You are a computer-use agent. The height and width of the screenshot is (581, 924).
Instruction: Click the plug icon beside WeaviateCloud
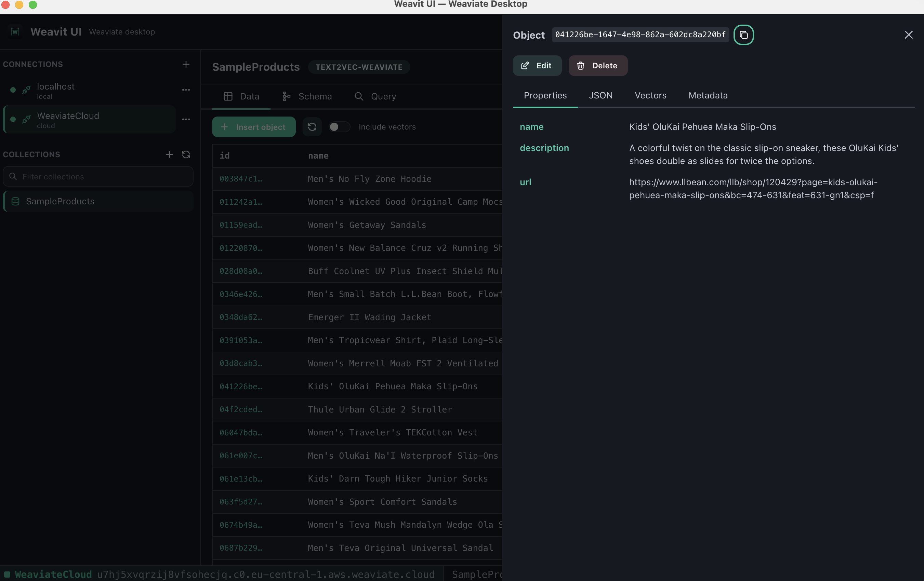[x=26, y=119]
